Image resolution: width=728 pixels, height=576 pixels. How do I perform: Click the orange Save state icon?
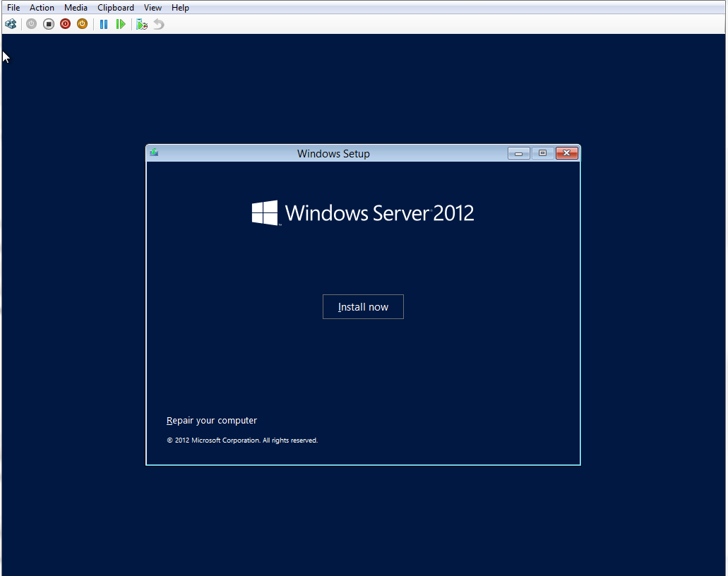coord(82,24)
